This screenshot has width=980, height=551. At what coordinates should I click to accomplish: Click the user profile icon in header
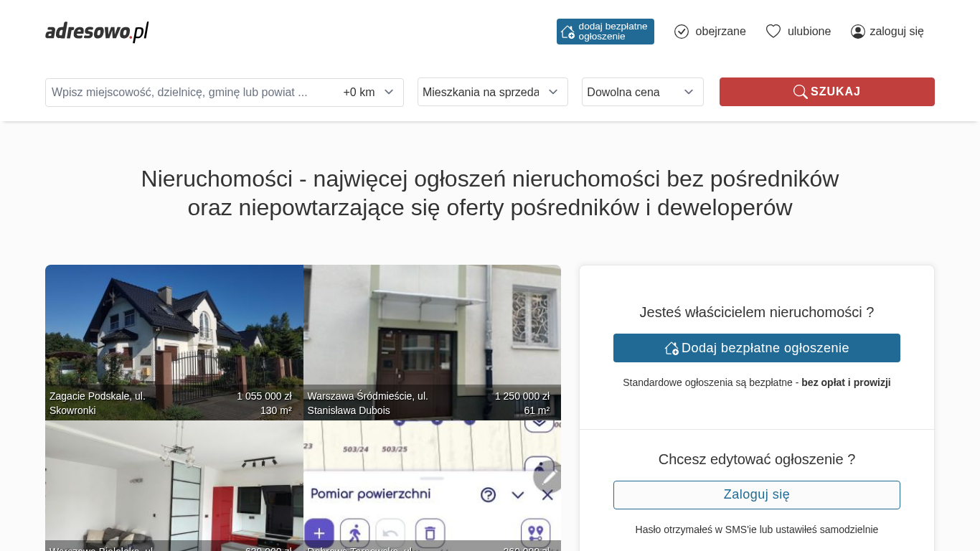click(x=858, y=32)
